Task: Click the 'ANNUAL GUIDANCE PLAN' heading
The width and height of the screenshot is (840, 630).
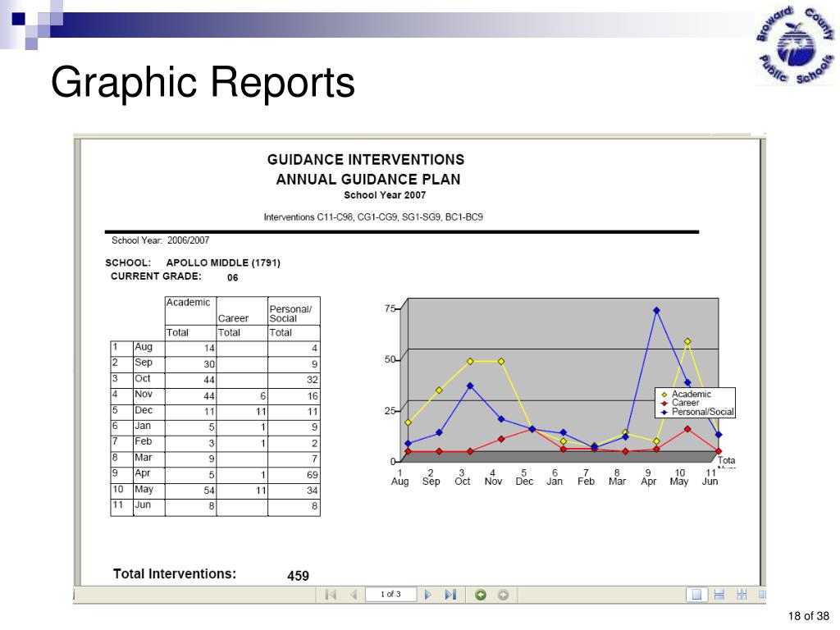Action: (368, 180)
